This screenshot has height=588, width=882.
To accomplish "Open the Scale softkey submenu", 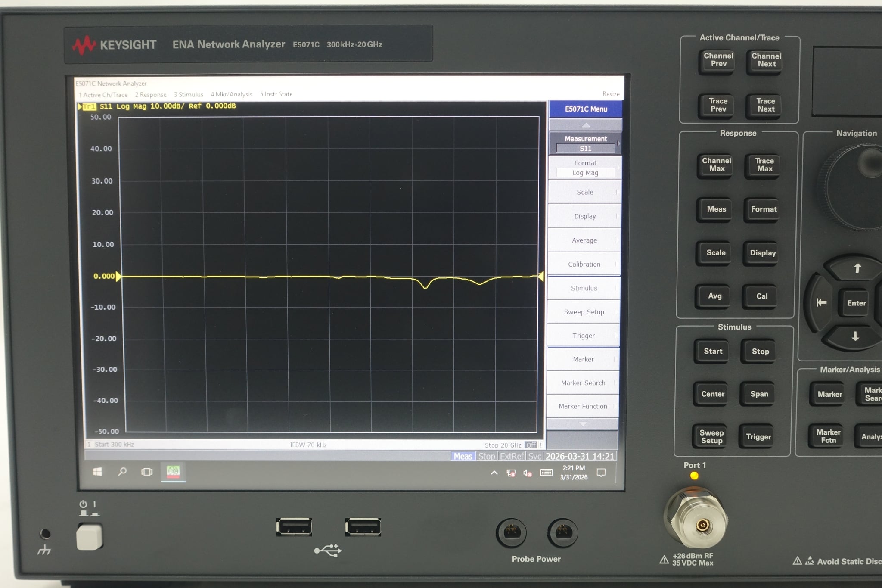I will [585, 192].
